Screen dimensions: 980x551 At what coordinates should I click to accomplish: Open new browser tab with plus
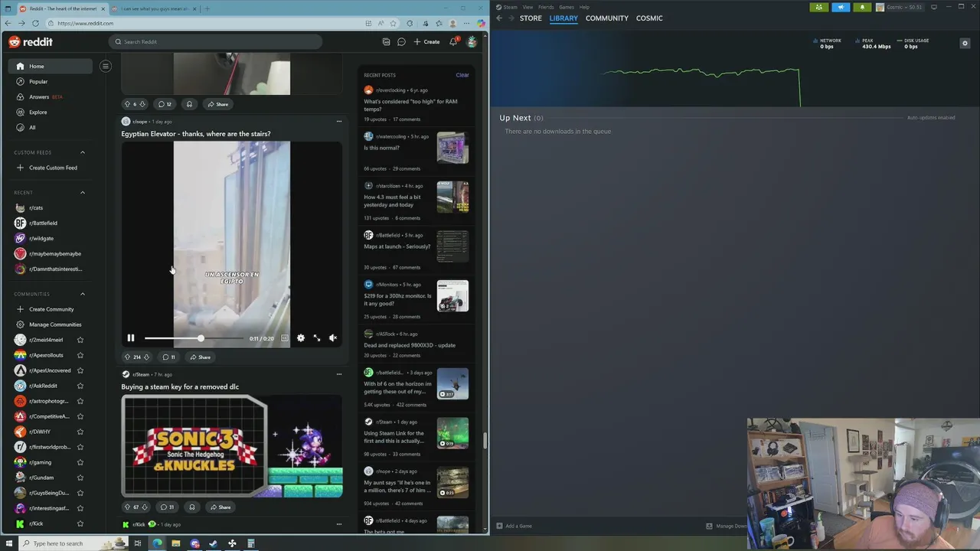(x=208, y=8)
